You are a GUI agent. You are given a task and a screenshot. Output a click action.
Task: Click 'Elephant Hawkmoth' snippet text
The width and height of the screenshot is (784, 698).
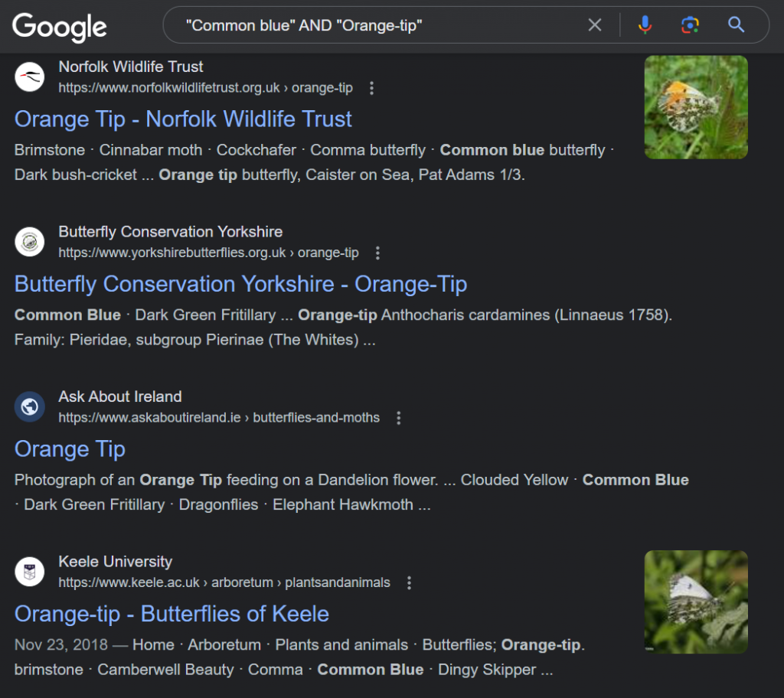click(x=343, y=505)
